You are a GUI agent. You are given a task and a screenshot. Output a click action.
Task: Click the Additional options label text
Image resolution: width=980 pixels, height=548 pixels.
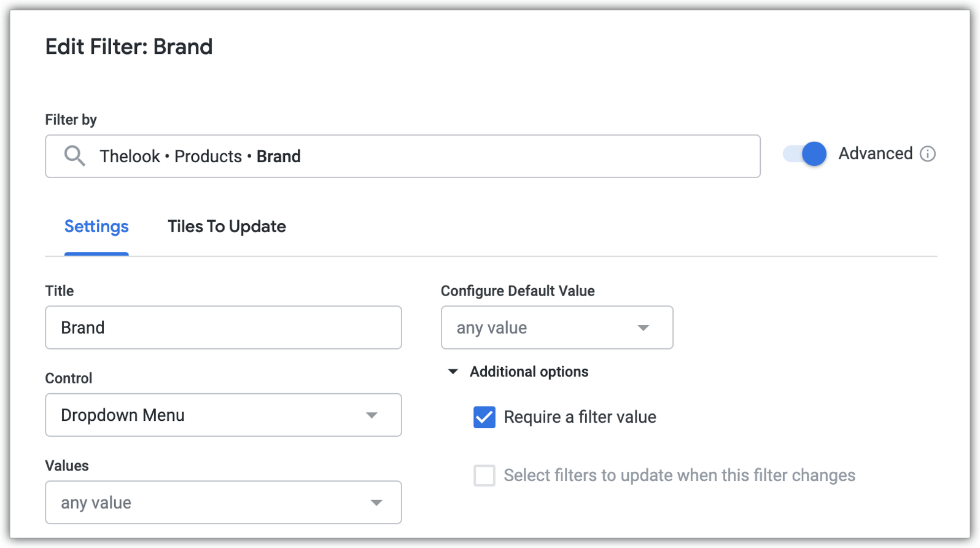(x=529, y=372)
